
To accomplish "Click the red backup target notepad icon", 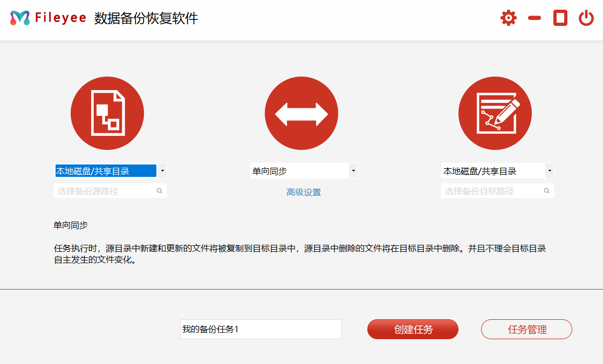I will pyautogui.click(x=495, y=113).
